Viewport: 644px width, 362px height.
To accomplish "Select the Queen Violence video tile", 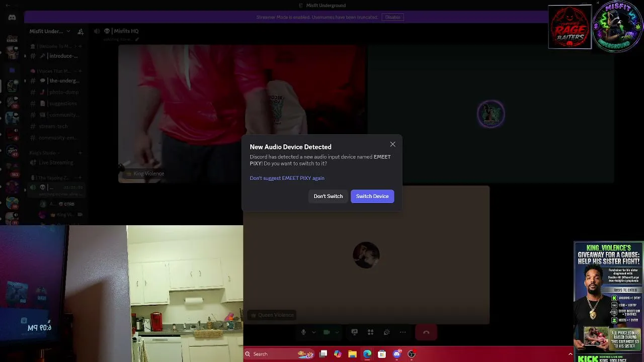I will tap(366, 255).
